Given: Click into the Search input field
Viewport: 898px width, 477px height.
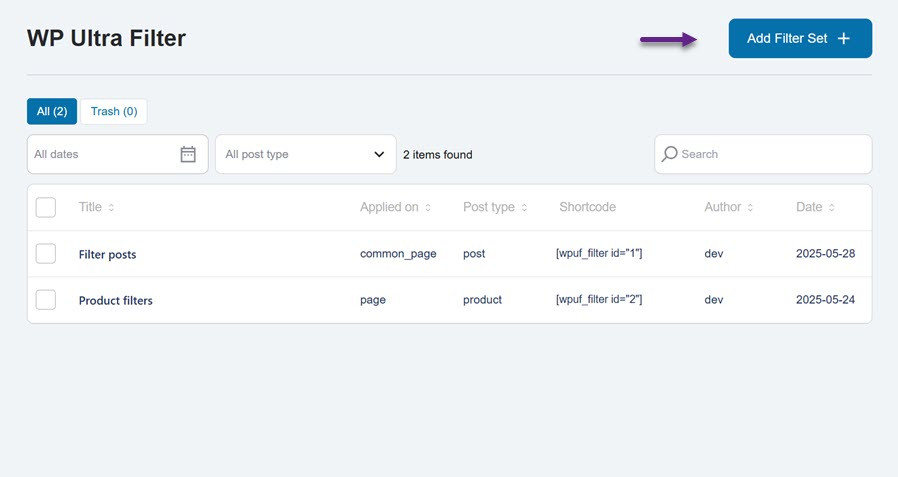Looking at the screenshot, I should pyautogui.click(x=770, y=154).
